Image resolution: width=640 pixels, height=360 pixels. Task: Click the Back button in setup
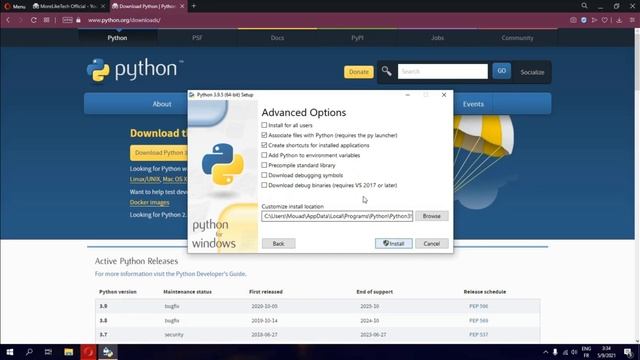(278, 244)
